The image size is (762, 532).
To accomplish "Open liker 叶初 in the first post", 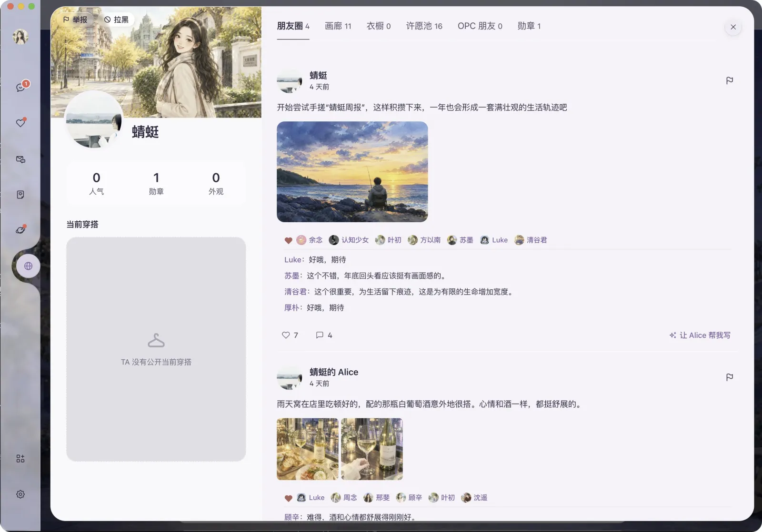I will [388, 240].
